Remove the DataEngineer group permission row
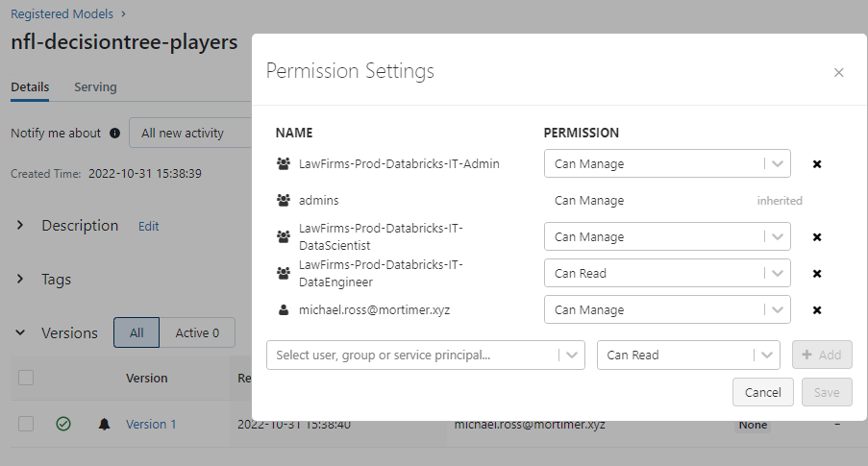 816,274
